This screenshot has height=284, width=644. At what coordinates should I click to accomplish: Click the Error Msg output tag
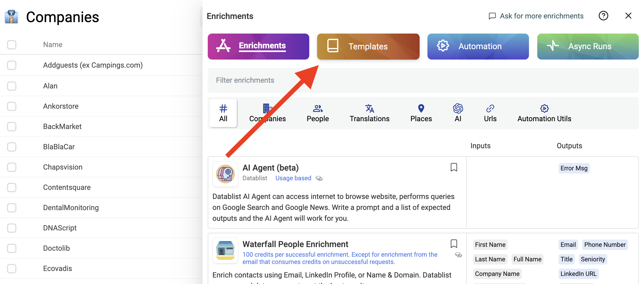[x=574, y=168]
